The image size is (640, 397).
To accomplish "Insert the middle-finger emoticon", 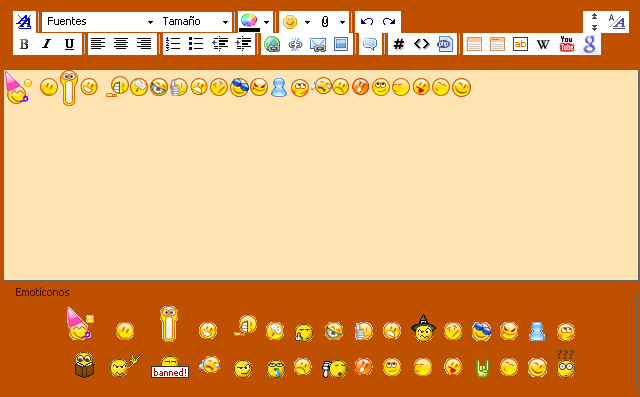I will (x=304, y=333).
